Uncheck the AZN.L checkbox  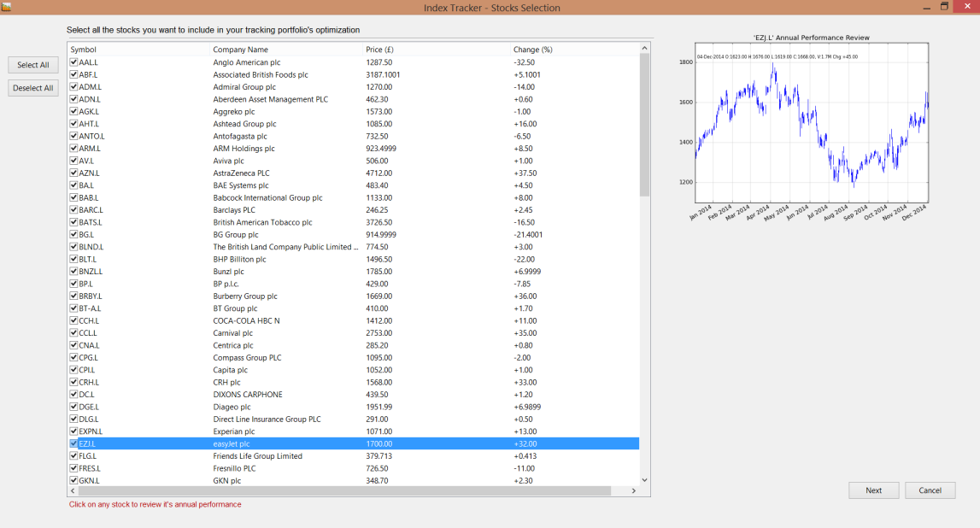(x=73, y=173)
